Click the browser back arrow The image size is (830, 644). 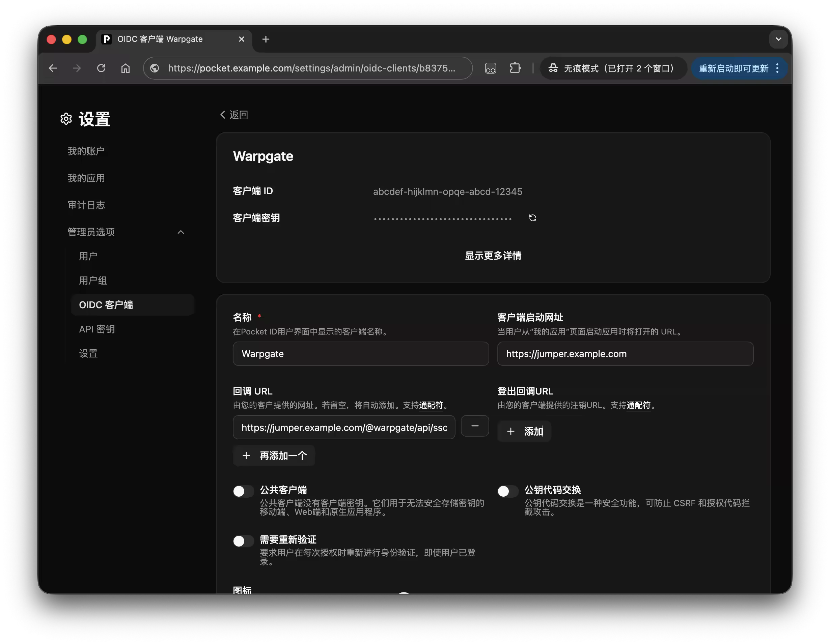point(53,68)
